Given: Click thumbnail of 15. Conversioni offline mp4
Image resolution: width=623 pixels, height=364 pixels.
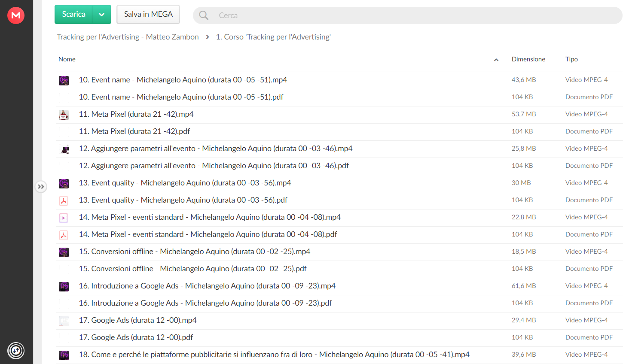Looking at the screenshot, I should (64, 252).
